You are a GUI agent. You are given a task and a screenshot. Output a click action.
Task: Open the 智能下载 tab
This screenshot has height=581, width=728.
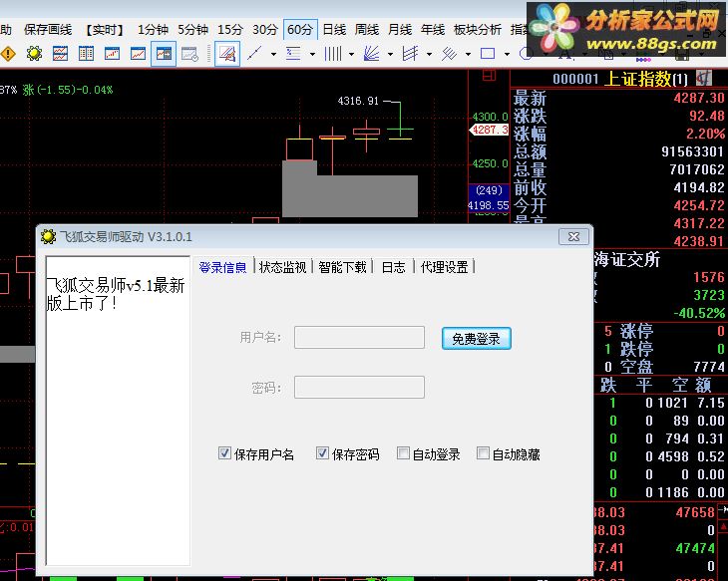(343, 267)
